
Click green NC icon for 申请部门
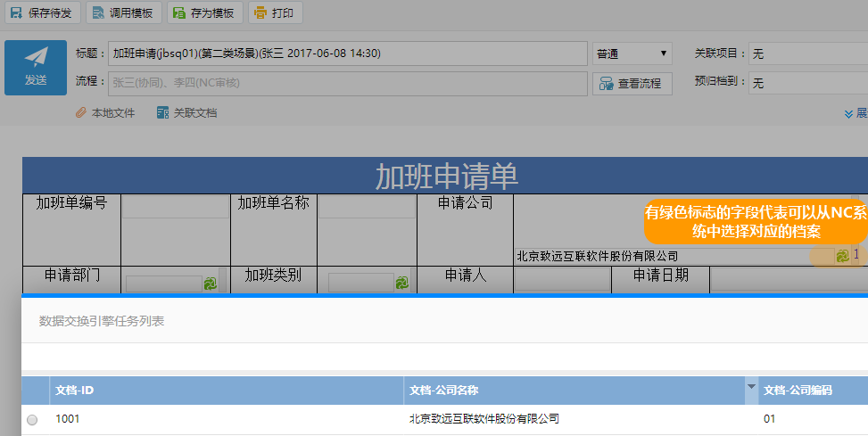click(x=211, y=284)
